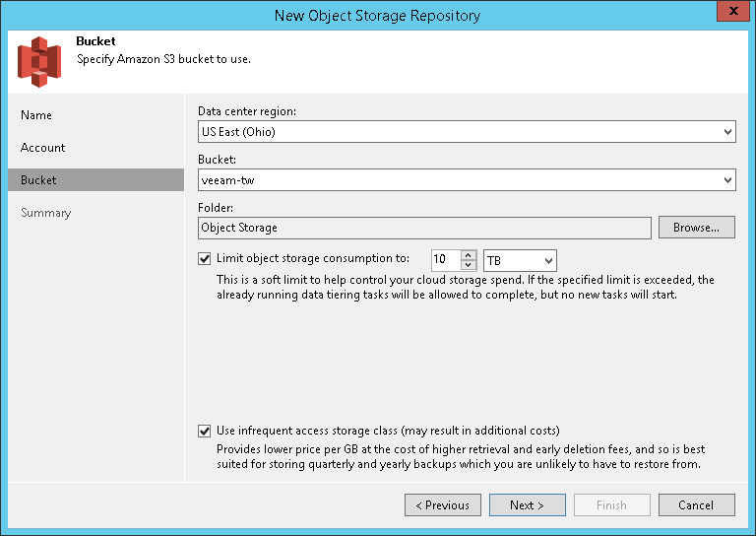
Task: Decrease storage limit with down arrow
Action: [469, 265]
